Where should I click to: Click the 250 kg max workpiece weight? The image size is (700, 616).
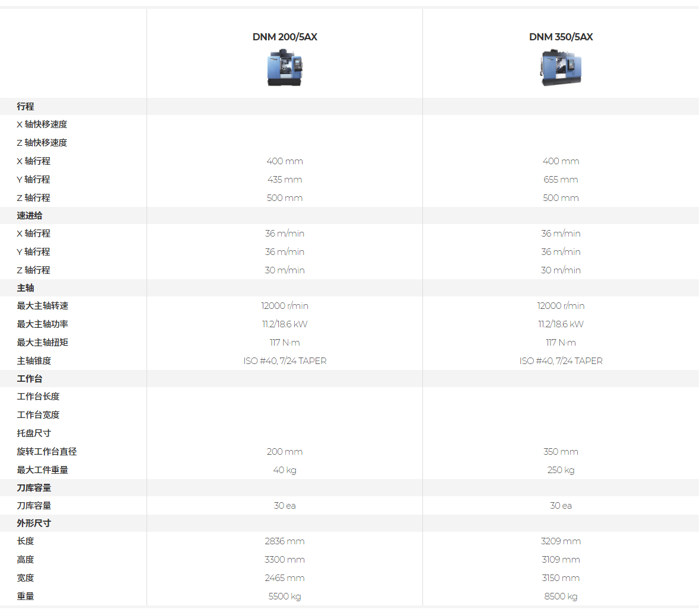click(561, 470)
